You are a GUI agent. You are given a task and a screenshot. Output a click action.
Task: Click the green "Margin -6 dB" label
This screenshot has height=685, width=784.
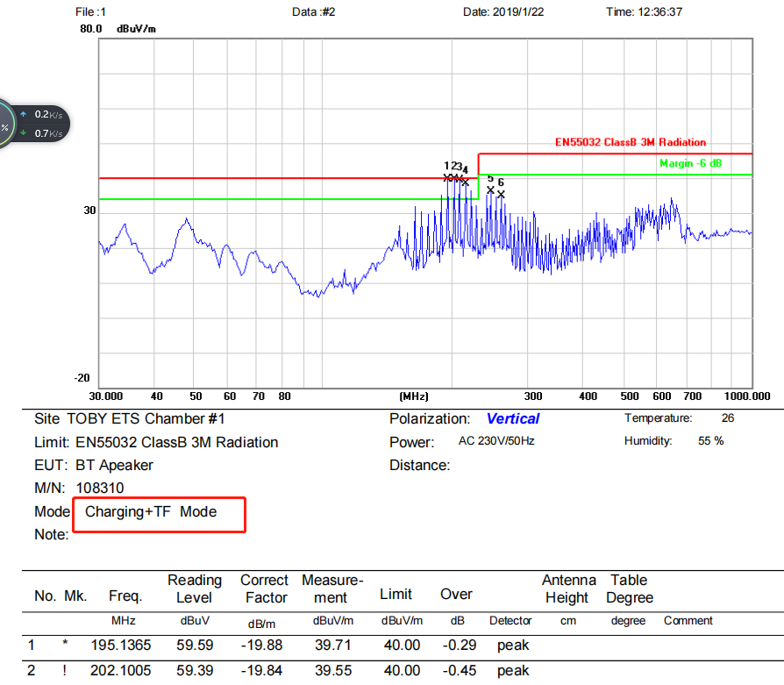point(690,163)
